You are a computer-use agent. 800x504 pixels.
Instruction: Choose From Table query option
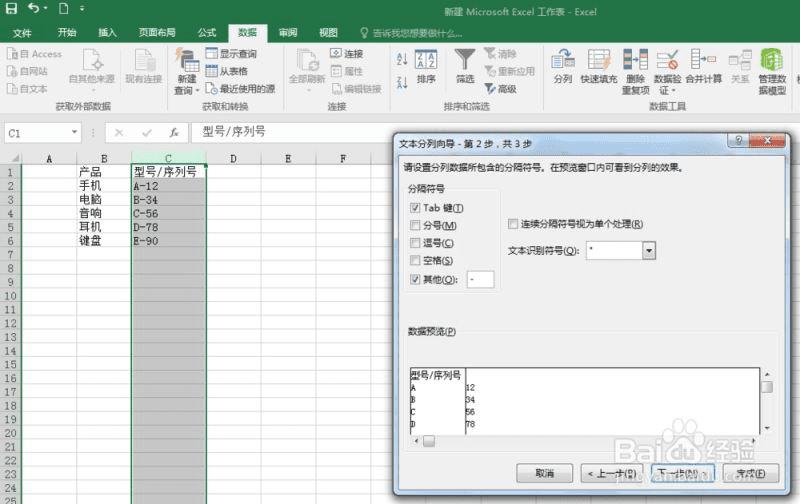pyautogui.click(x=227, y=71)
